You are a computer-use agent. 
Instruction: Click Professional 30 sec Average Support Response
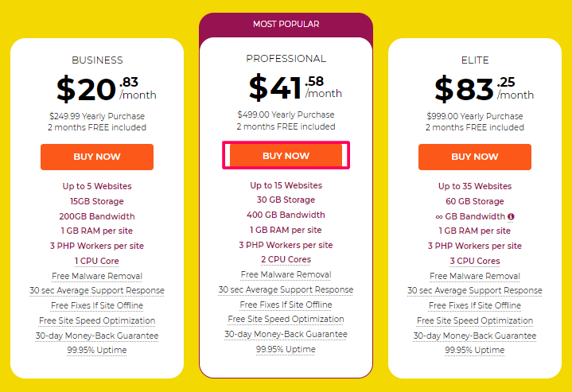pos(286,289)
